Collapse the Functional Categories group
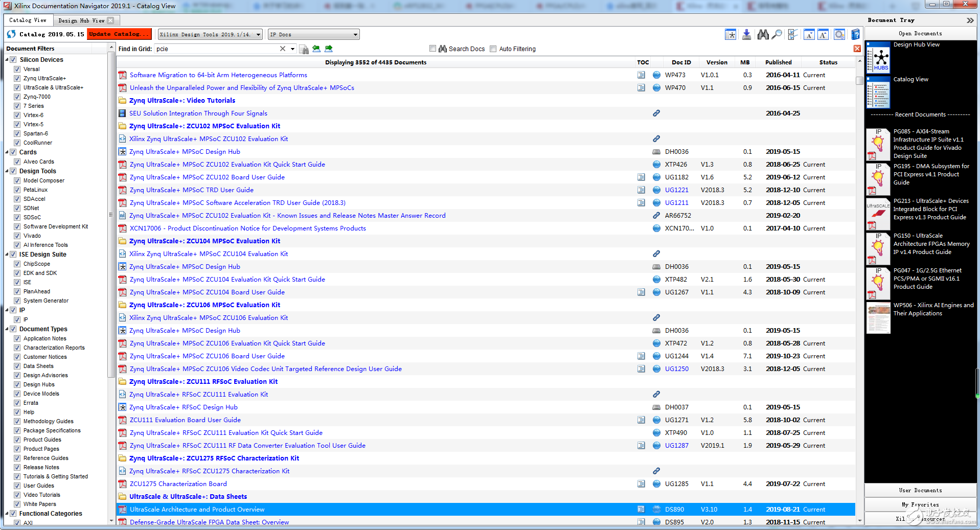The image size is (980, 530). coord(7,514)
